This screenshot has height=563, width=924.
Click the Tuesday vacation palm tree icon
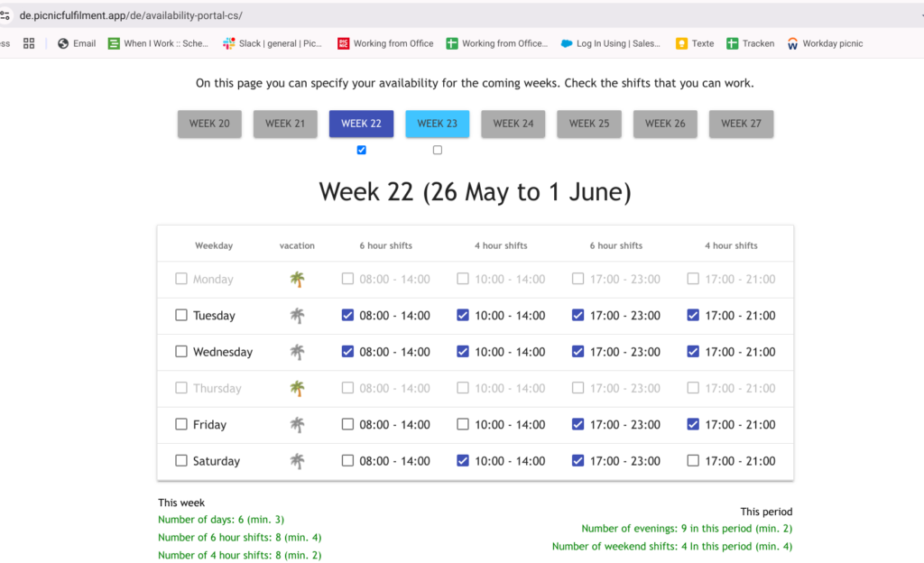point(297,316)
